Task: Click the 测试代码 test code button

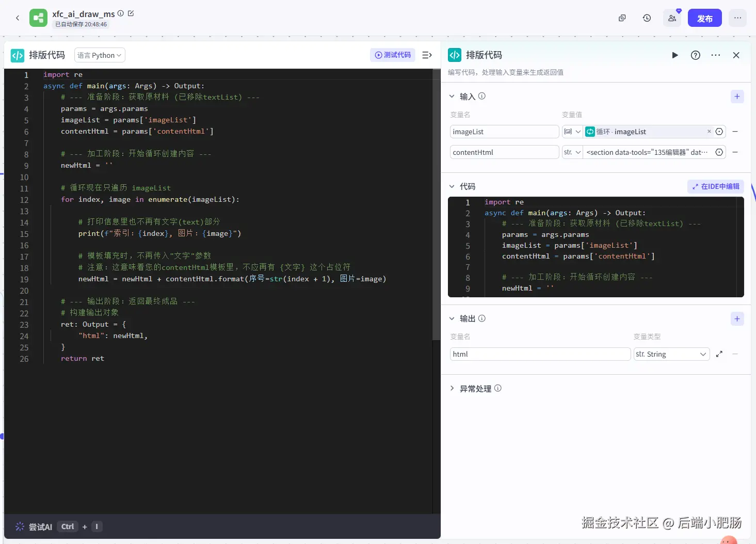Action: pos(393,55)
